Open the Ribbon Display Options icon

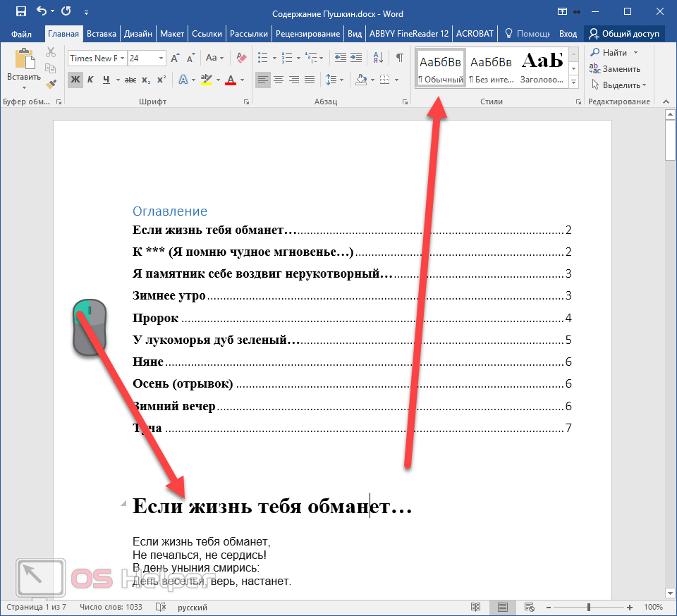click(562, 12)
